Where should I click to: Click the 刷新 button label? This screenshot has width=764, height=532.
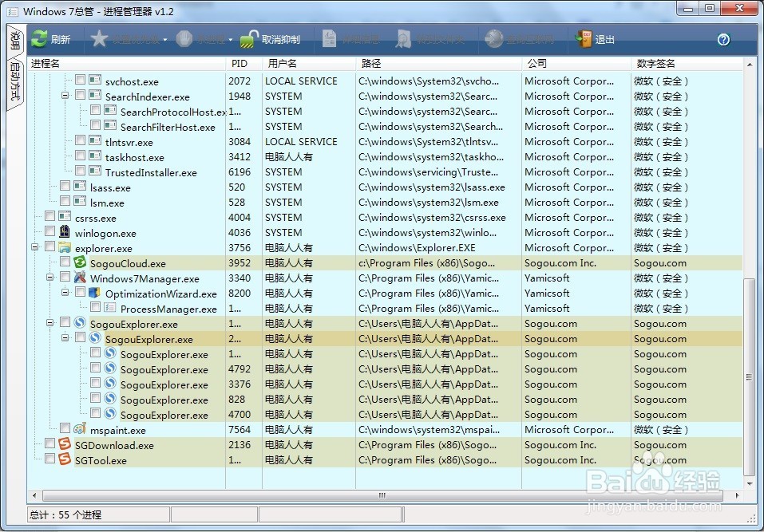(x=61, y=39)
